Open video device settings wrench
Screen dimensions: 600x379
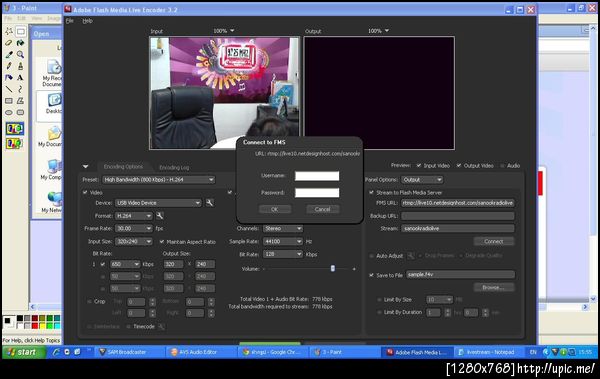click(x=209, y=203)
